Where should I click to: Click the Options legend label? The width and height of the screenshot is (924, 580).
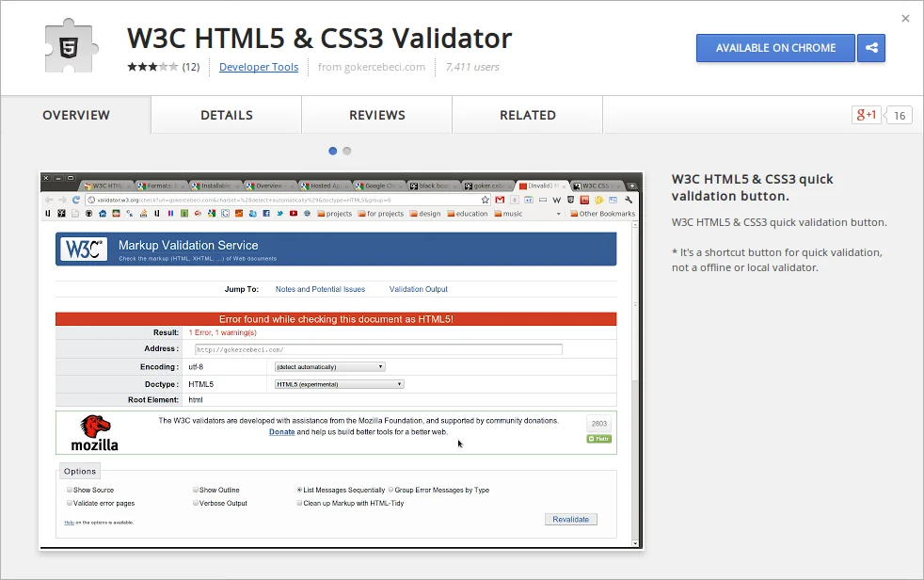(80, 471)
